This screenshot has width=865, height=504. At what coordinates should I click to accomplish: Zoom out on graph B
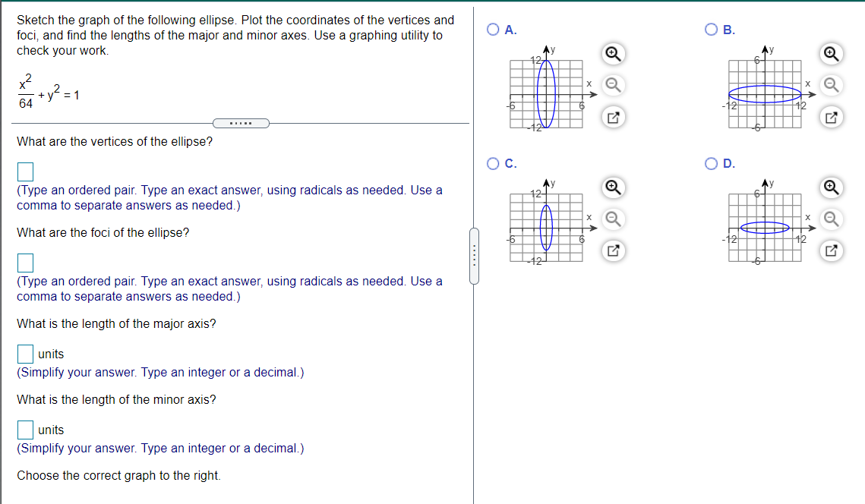pos(831,85)
